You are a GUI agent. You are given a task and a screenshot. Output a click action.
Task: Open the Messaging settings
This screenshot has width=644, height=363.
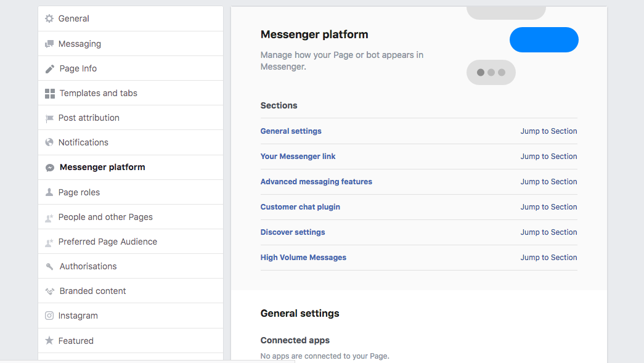(x=131, y=44)
